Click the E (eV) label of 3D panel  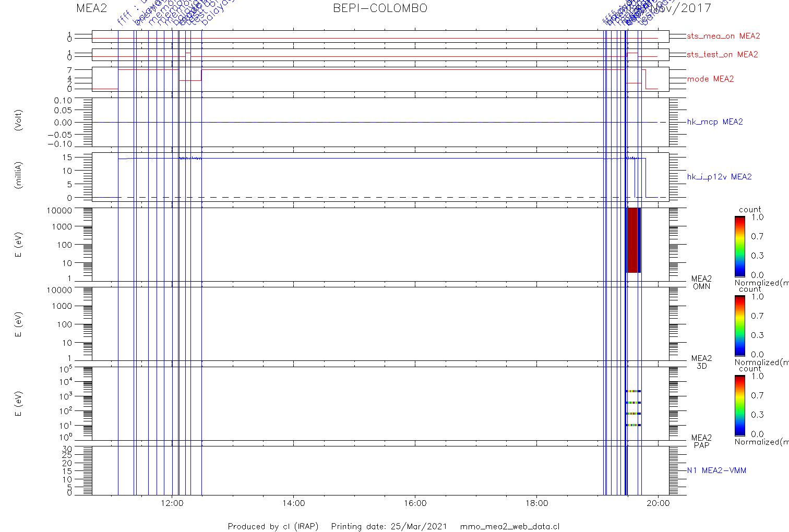tap(19, 323)
